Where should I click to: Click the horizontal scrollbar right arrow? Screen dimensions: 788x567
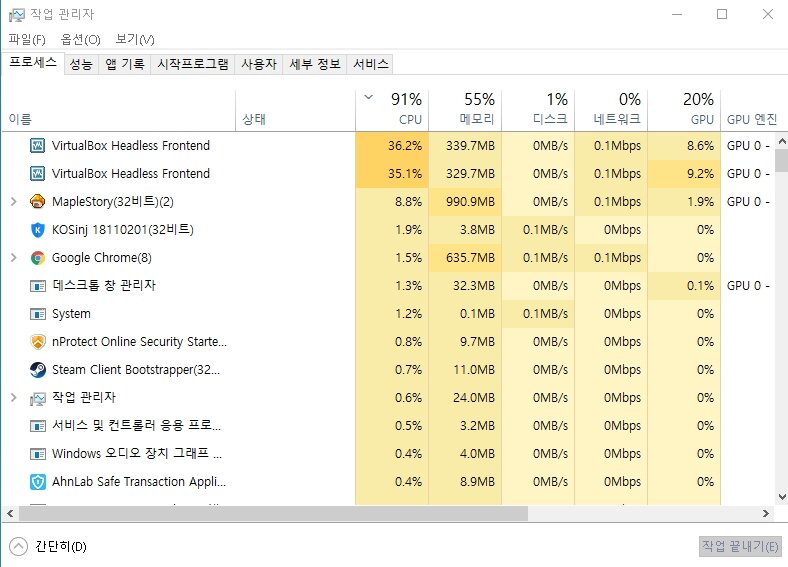(x=765, y=514)
